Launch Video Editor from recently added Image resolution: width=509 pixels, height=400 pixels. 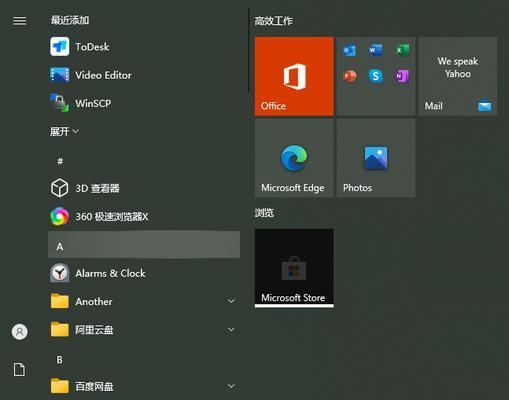pos(144,75)
